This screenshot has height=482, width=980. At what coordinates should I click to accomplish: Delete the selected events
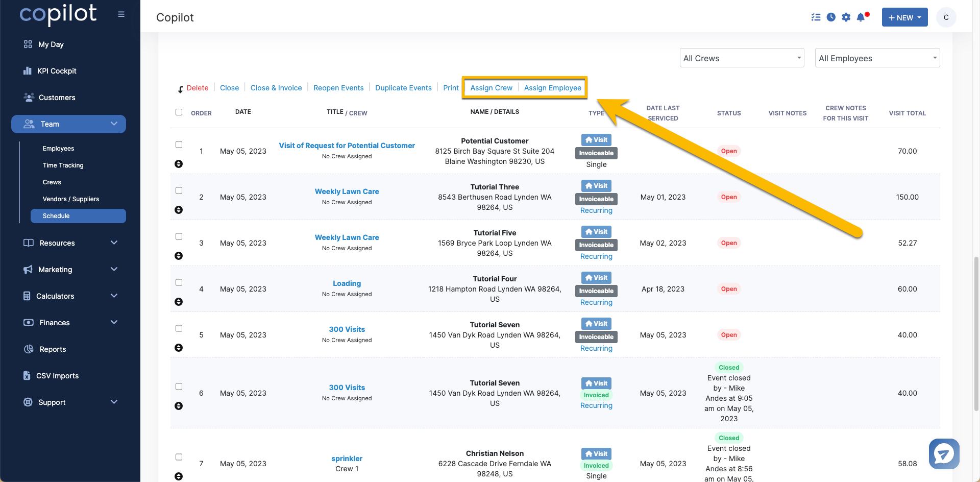[x=198, y=88]
